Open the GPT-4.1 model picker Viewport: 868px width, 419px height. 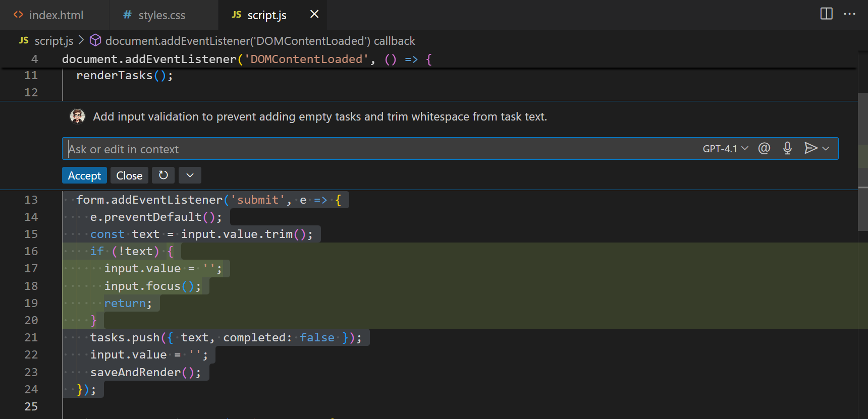click(x=725, y=149)
